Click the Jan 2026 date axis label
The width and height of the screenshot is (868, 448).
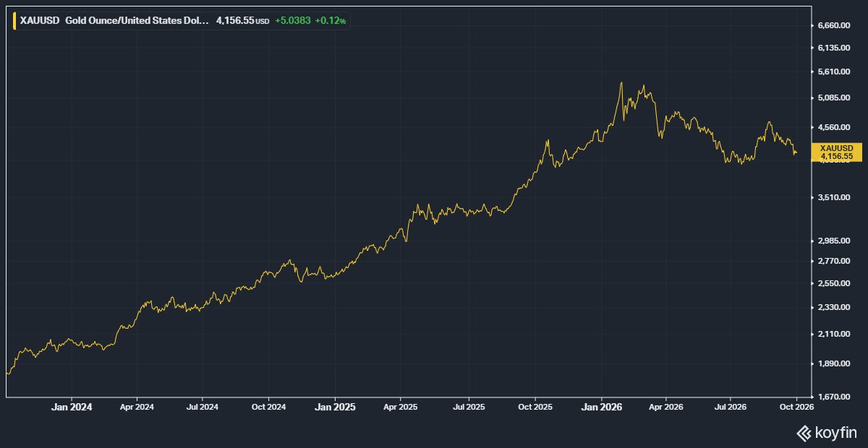point(602,408)
